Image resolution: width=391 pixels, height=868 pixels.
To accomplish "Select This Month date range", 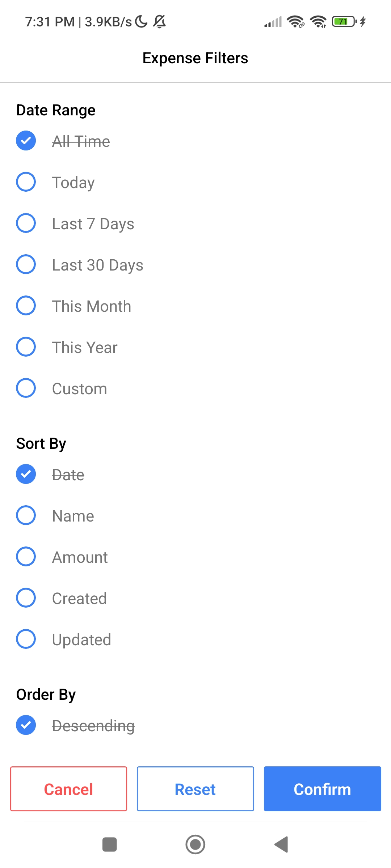I will click(x=26, y=306).
